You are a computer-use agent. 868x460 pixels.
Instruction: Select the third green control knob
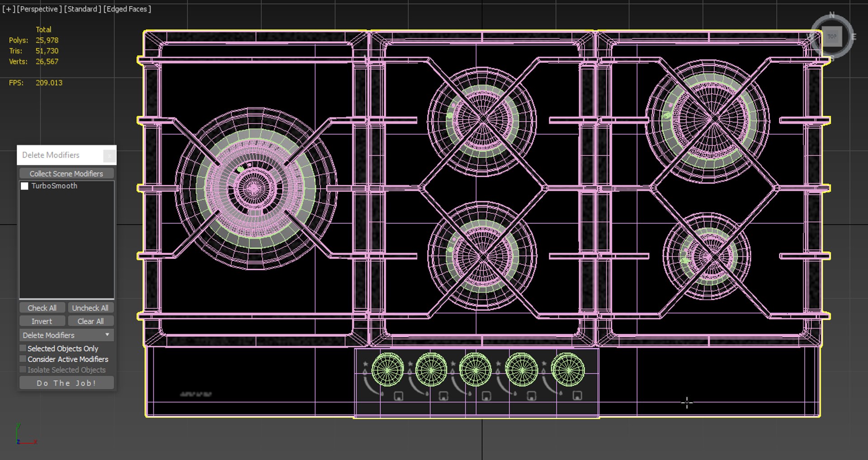(x=475, y=370)
